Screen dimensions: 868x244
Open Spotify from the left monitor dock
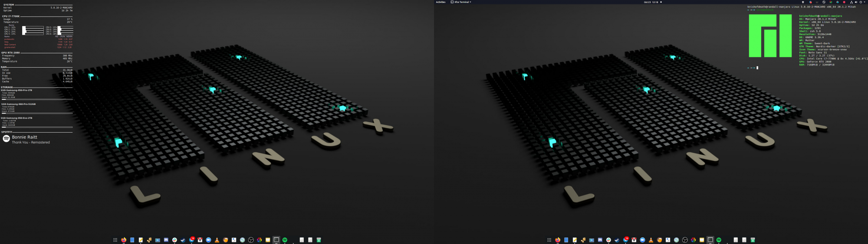pyautogui.click(x=285, y=240)
